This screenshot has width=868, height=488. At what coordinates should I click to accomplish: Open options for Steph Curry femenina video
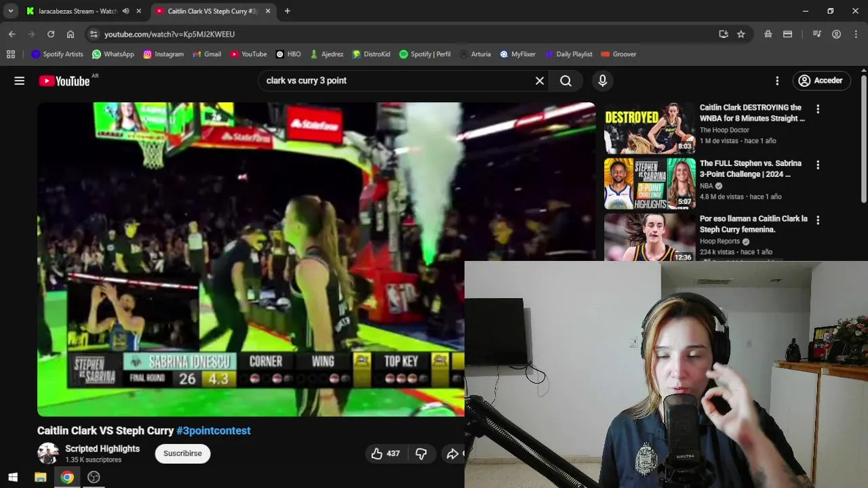click(x=818, y=220)
